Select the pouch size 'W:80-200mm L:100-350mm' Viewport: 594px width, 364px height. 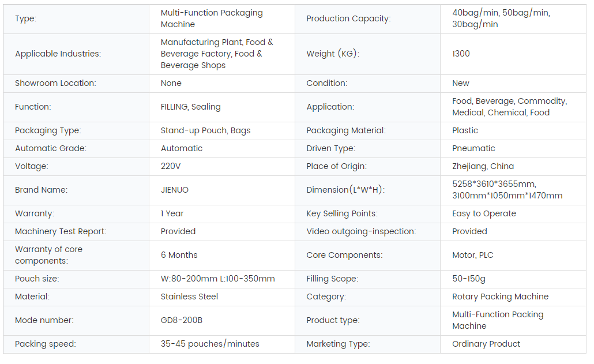(x=217, y=279)
